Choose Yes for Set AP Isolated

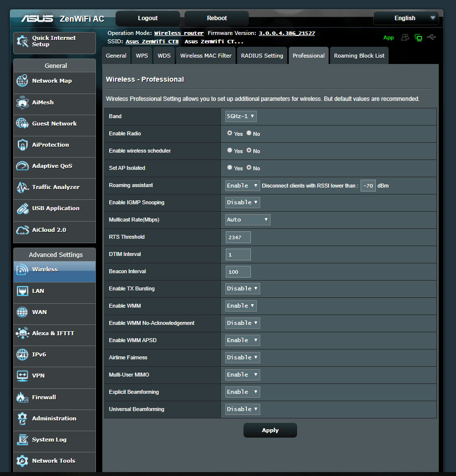230,168
